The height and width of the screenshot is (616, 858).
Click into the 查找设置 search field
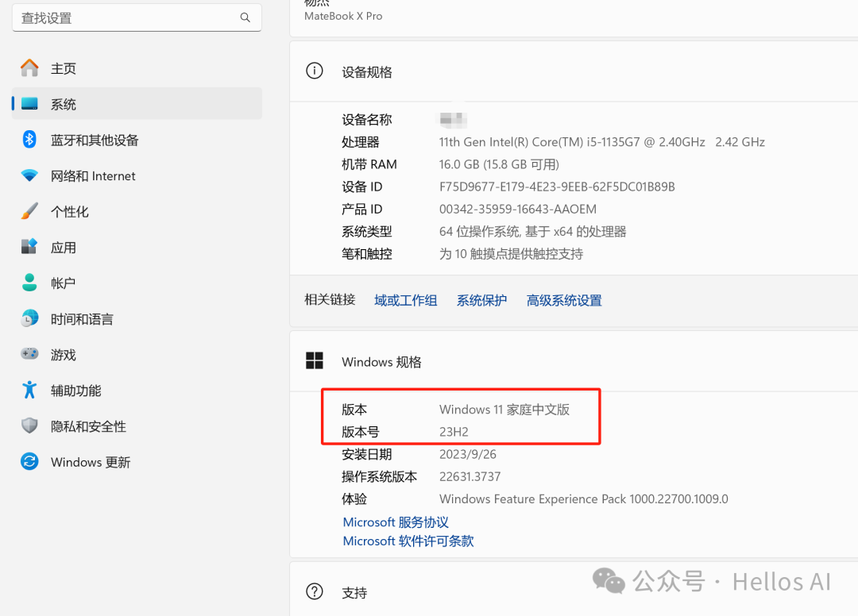point(137,17)
